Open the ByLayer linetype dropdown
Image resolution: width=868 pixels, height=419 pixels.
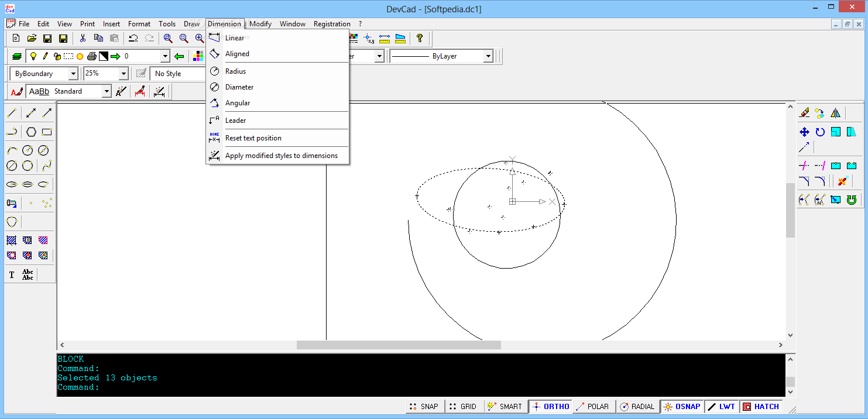(x=488, y=56)
